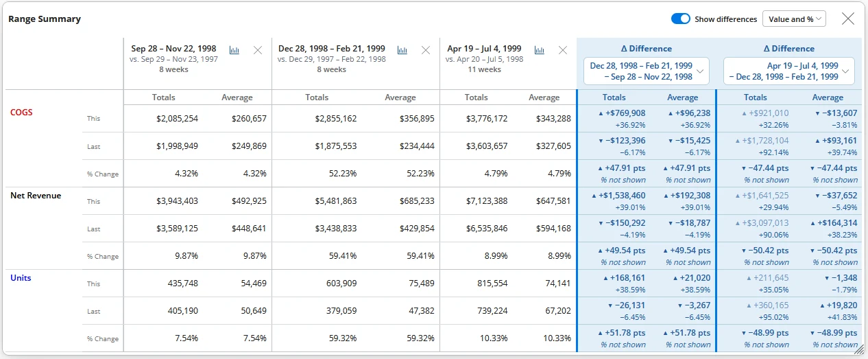
Task: Select COGS total $2,085,254
Action: pos(177,119)
